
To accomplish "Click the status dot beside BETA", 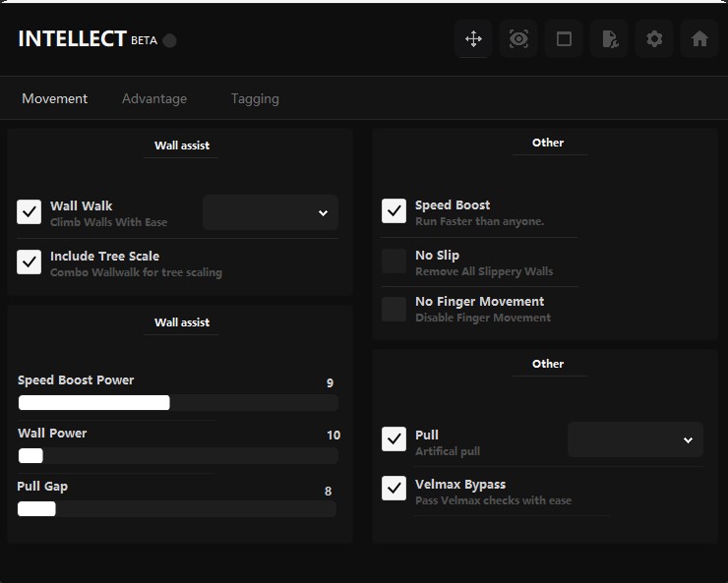I will [169, 41].
